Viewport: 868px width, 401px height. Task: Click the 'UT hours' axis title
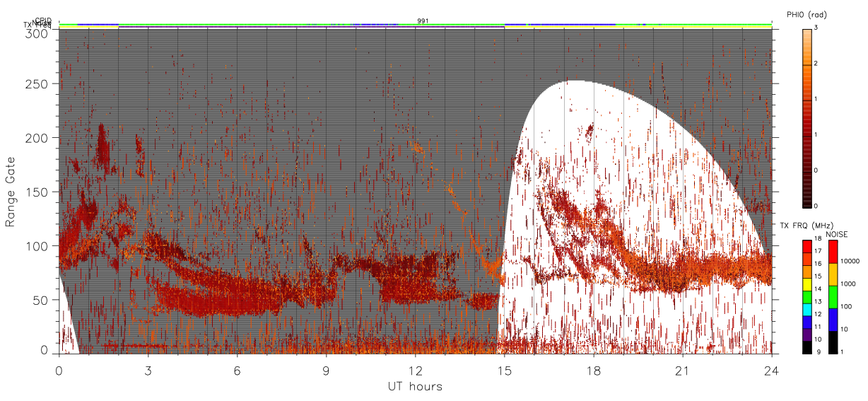(414, 386)
